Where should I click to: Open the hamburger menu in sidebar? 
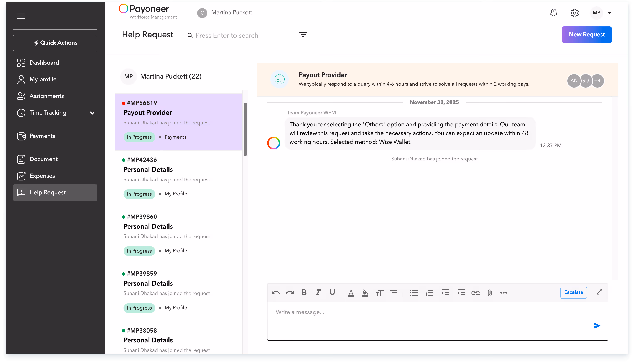[x=21, y=16]
